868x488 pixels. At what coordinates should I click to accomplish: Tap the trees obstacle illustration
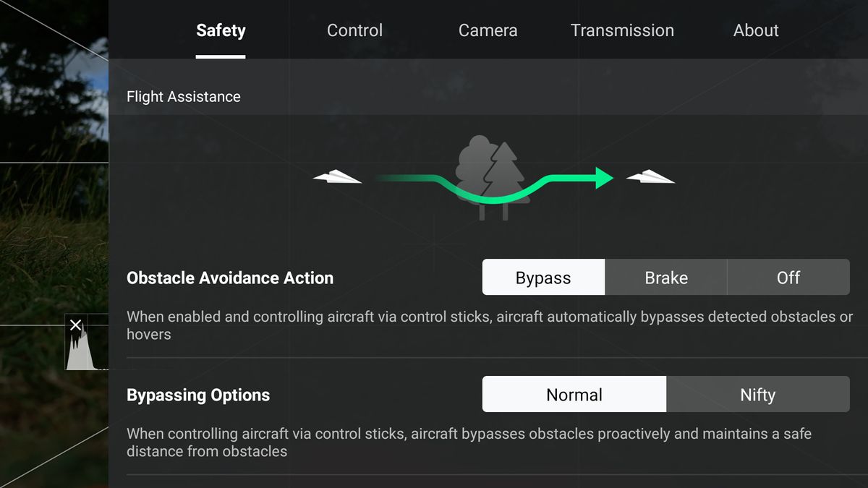click(x=492, y=177)
